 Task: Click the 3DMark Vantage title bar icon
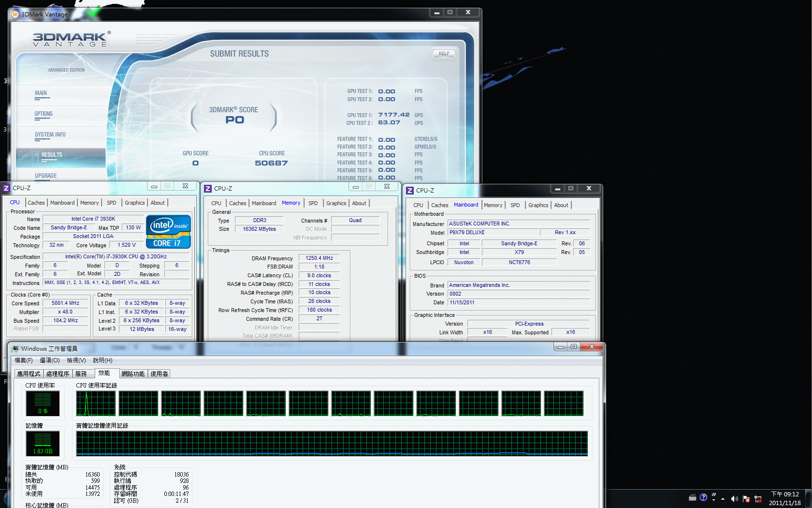click(15, 14)
